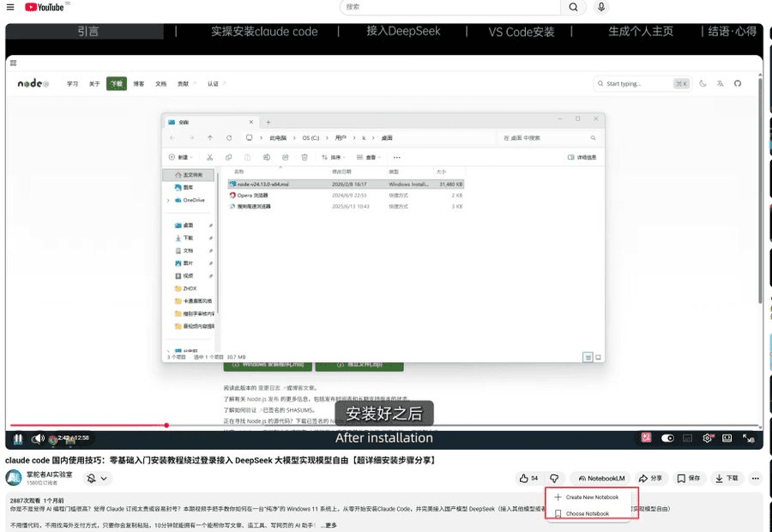Screen dimensions: 772x532
Task: Open the player settings gear
Action: pos(707,438)
